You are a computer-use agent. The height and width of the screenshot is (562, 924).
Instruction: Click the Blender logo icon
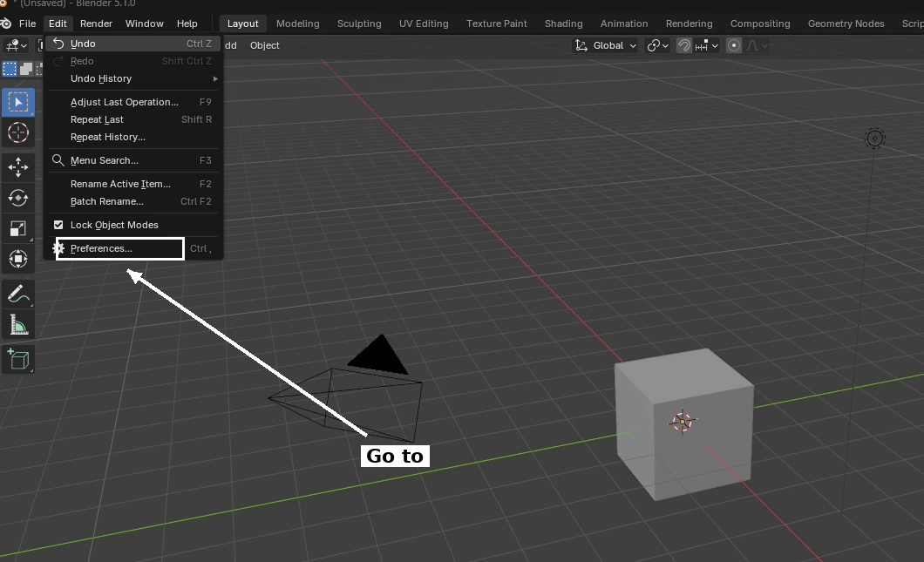(5, 24)
